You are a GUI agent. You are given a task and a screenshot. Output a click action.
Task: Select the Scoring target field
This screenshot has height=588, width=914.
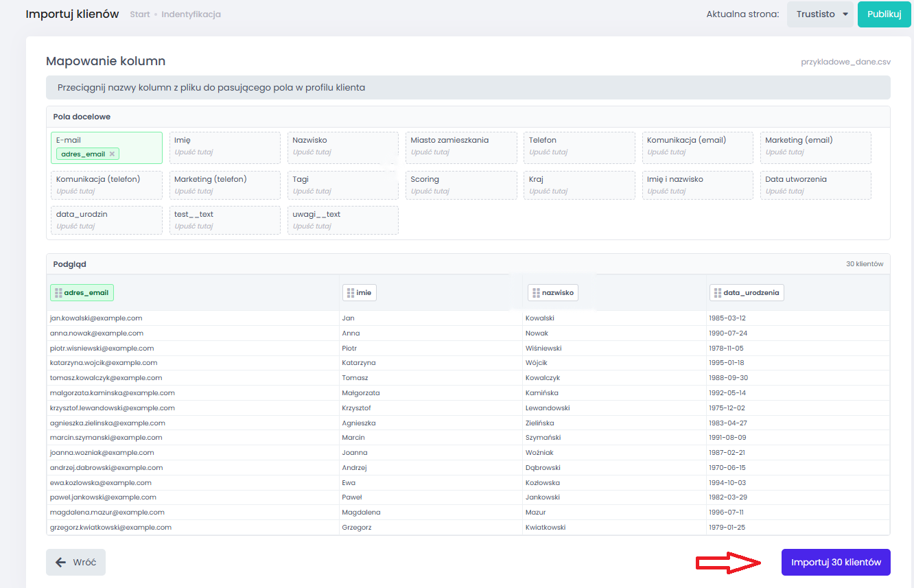(x=461, y=185)
